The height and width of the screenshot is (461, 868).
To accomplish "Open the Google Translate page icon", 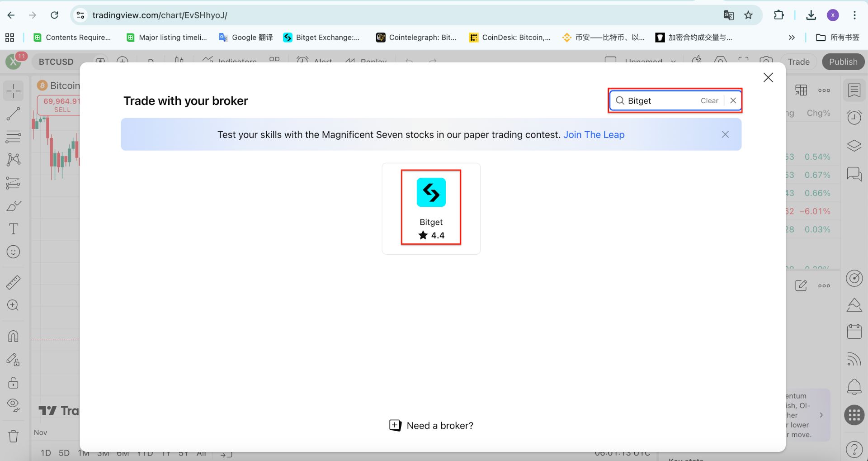I will 728,15.
